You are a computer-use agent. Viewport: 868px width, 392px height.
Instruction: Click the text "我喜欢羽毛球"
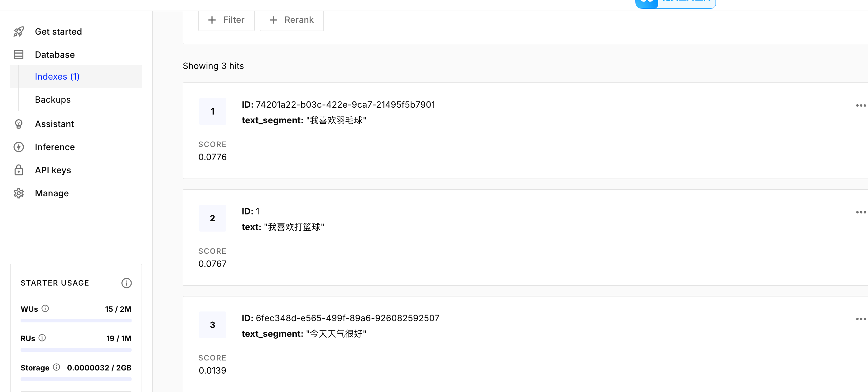tap(336, 120)
